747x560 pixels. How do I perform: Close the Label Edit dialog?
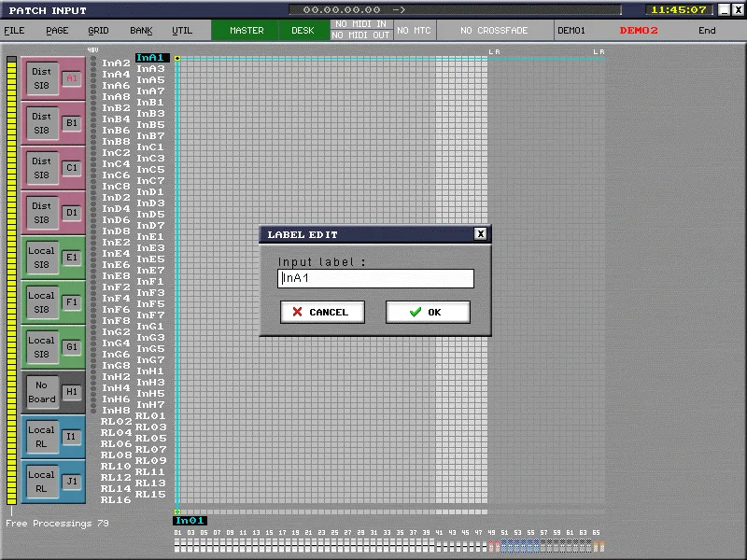[x=480, y=234]
